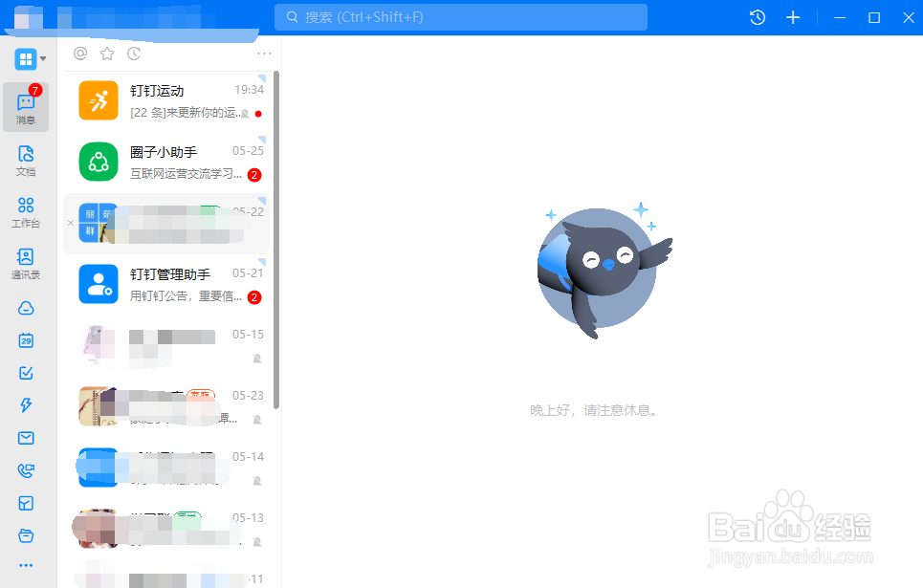
Task: Minimize the DingTalk window
Action: [x=840, y=17]
